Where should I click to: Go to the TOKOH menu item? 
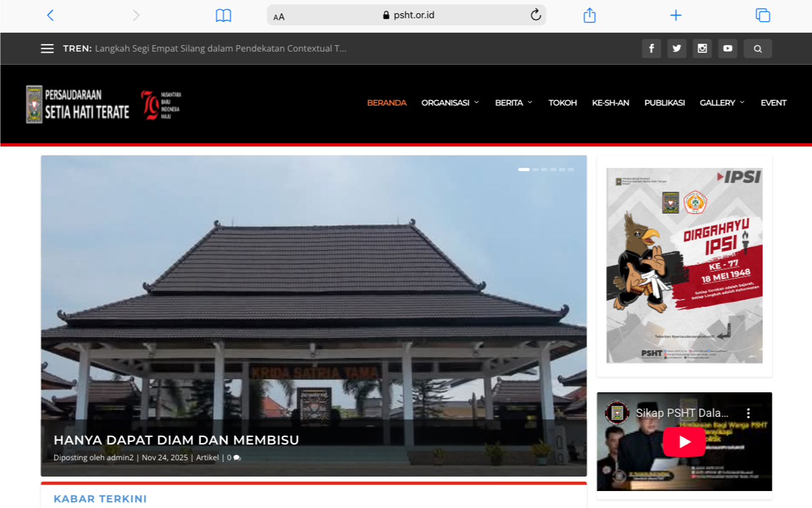562,102
